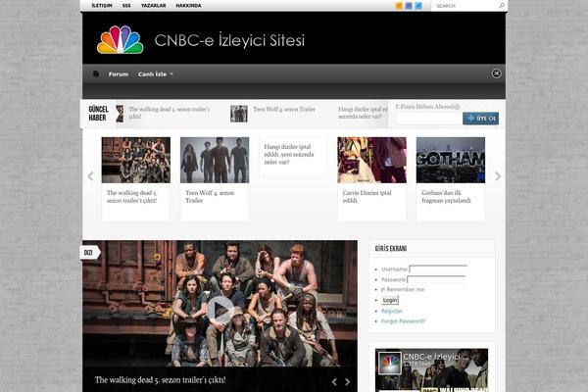Click the ÜYE OL subscribe button
The height and width of the screenshot is (392, 588).
[x=480, y=119]
